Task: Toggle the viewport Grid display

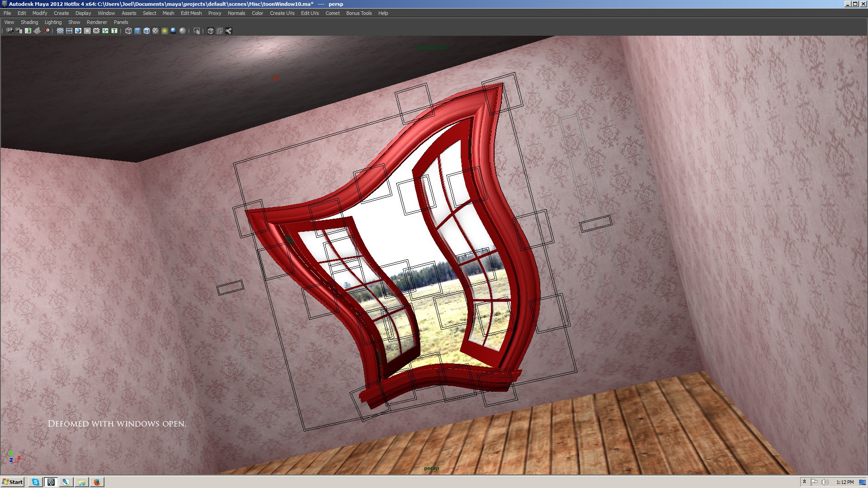Action: point(60,31)
